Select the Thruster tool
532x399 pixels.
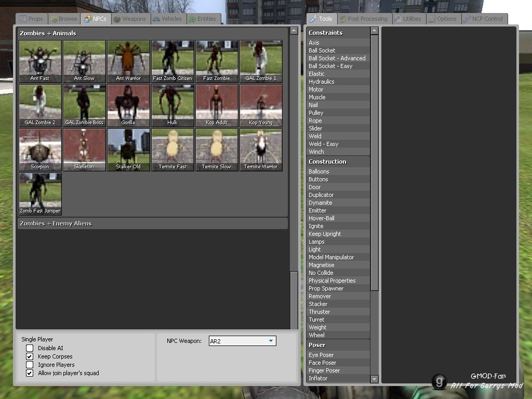click(x=338, y=312)
